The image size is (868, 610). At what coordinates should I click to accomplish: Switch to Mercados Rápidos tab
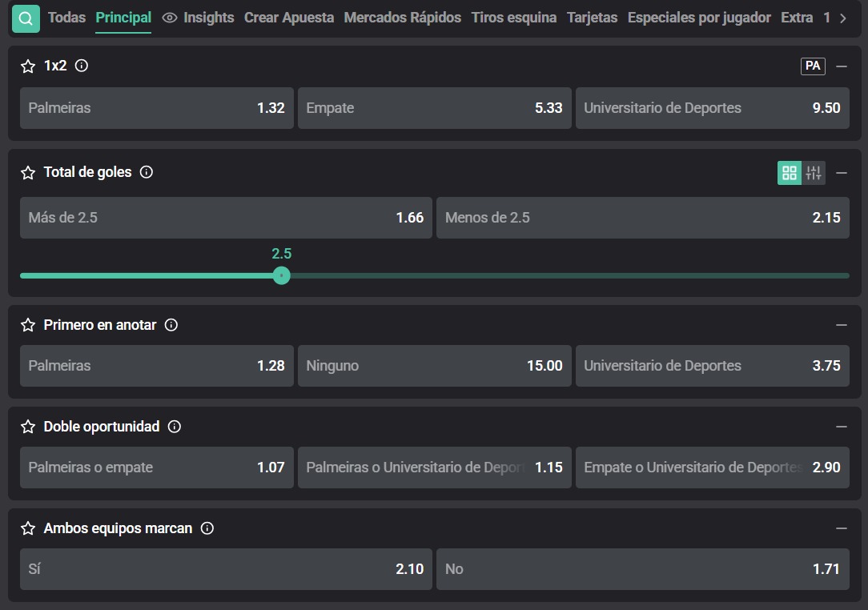[403, 18]
